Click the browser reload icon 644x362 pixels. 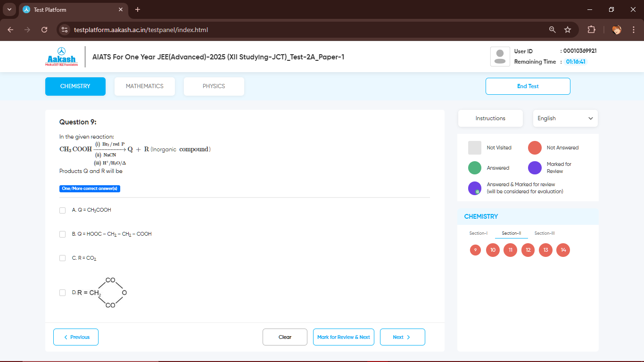click(44, 30)
